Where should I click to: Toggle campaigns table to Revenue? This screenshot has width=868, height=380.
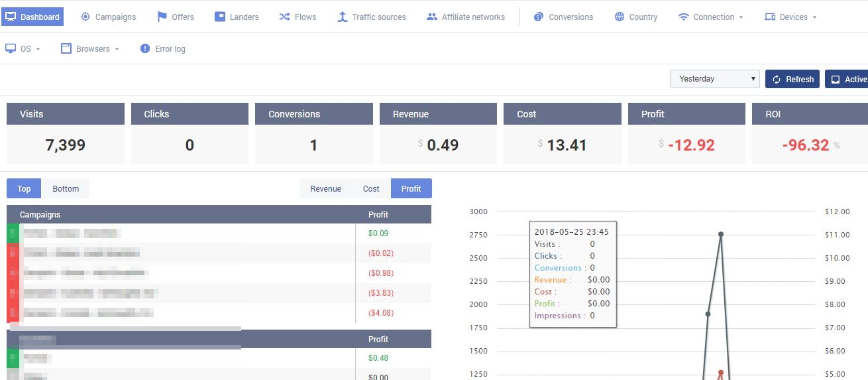pos(325,189)
